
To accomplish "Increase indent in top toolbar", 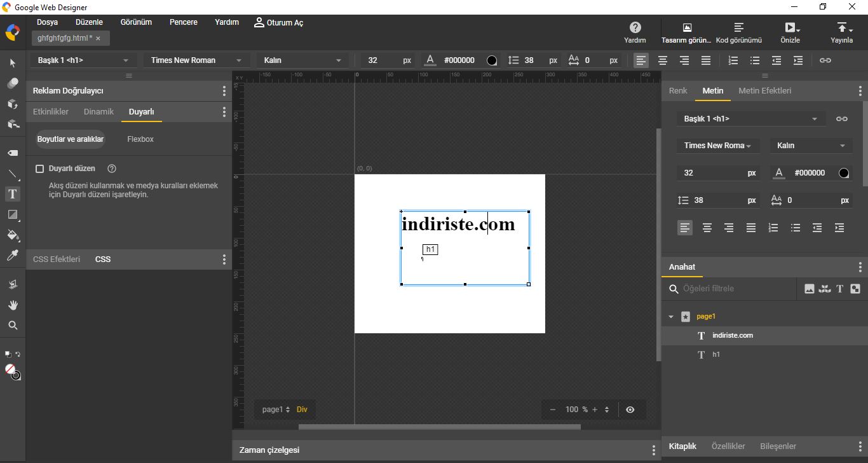I will coord(798,60).
